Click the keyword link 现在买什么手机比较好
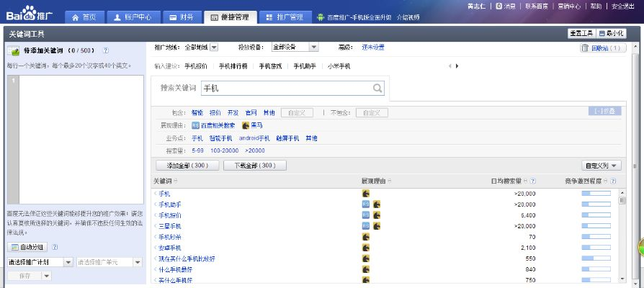 pyautogui.click(x=187, y=259)
